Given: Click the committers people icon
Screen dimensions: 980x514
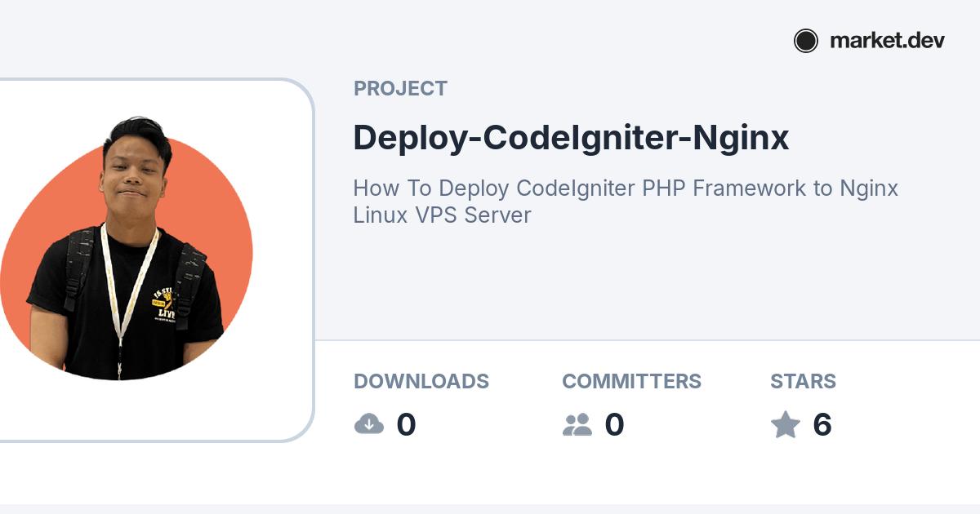Looking at the screenshot, I should pyautogui.click(x=577, y=424).
